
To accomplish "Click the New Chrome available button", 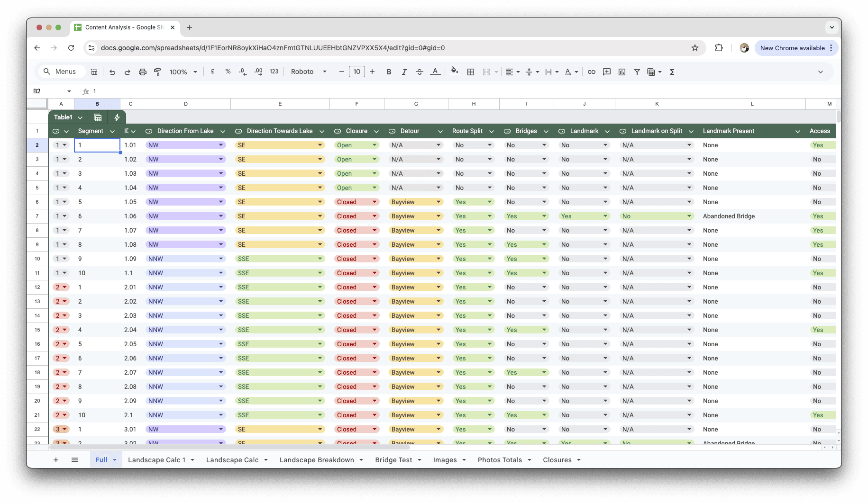I will point(796,48).
